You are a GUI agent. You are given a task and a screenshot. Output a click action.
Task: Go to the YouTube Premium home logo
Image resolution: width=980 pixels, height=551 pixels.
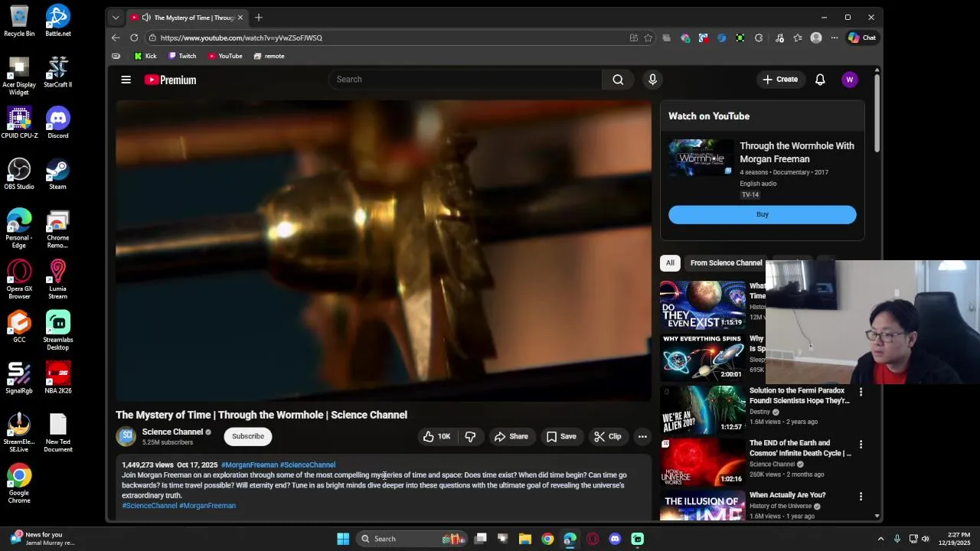coord(170,80)
